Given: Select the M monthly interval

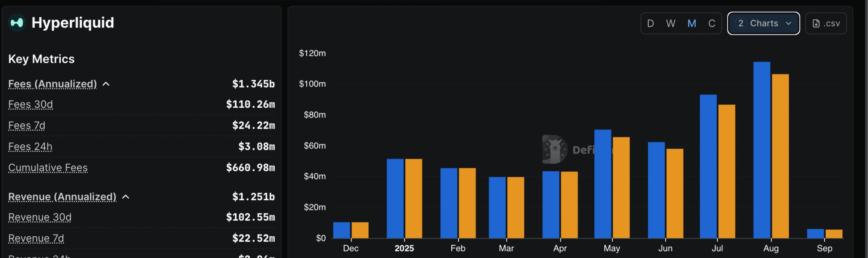Looking at the screenshot, I should click(x=692, y=23).
